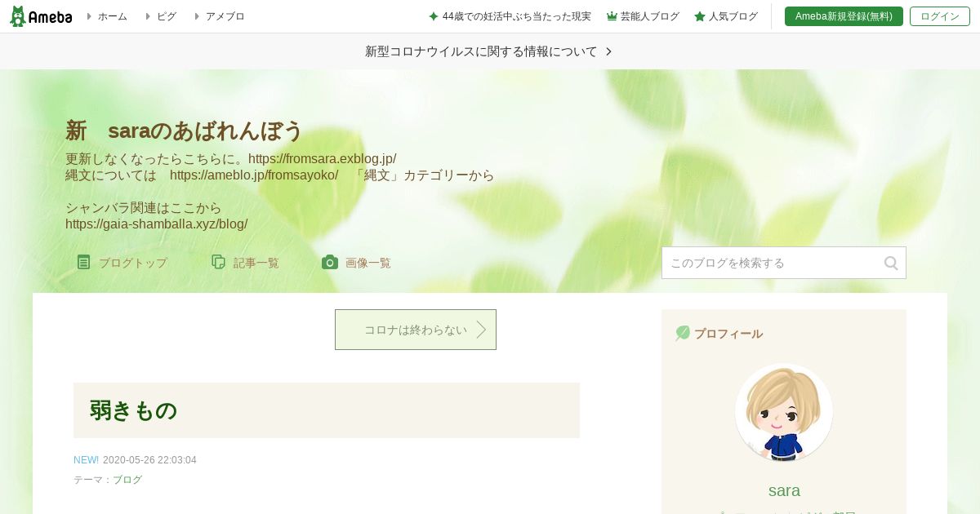
Task: Open theme link ブログ
Action: 127,480
